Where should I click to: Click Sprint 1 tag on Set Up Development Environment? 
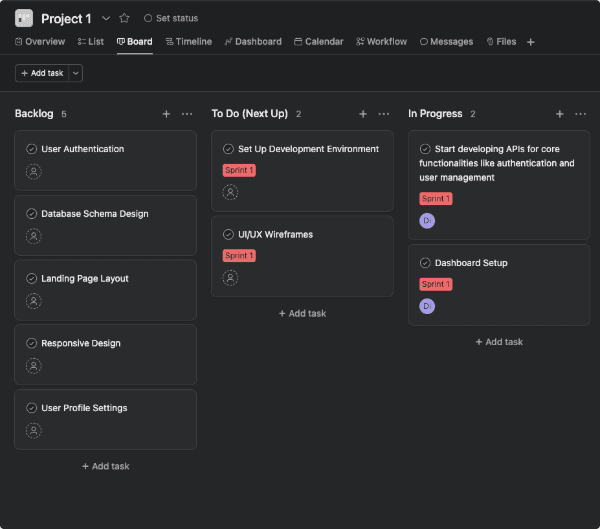[x=239, y=170]
